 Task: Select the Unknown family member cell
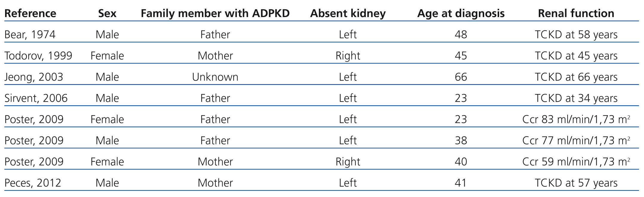tap(215, 77)
